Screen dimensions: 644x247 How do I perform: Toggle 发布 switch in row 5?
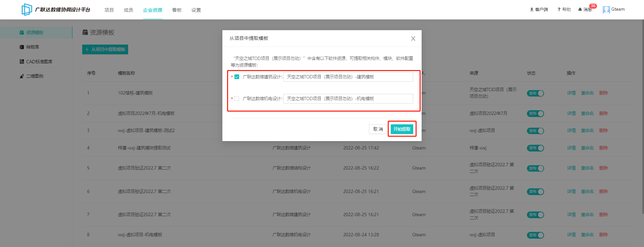(535, 168)
